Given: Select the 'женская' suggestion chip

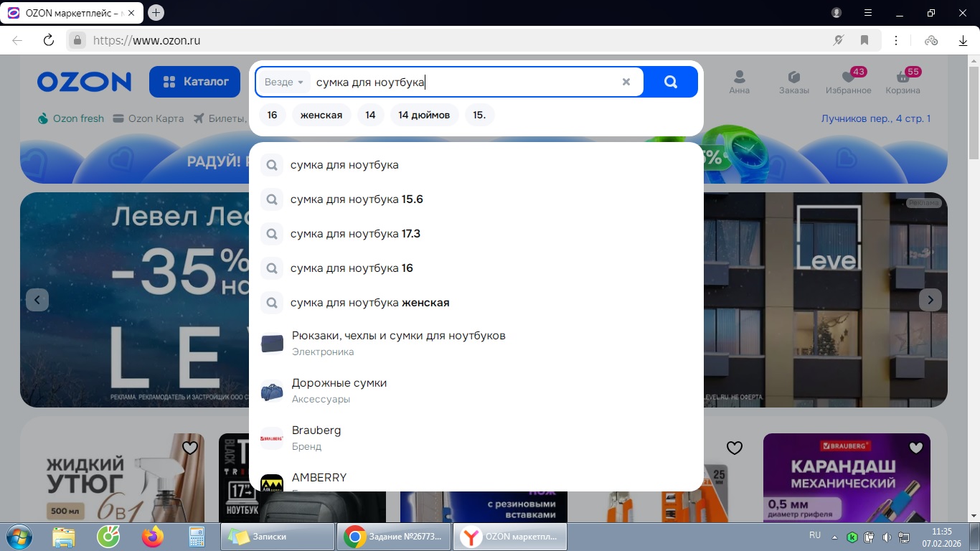Looking at the screenshot, I should pos(321,115).
